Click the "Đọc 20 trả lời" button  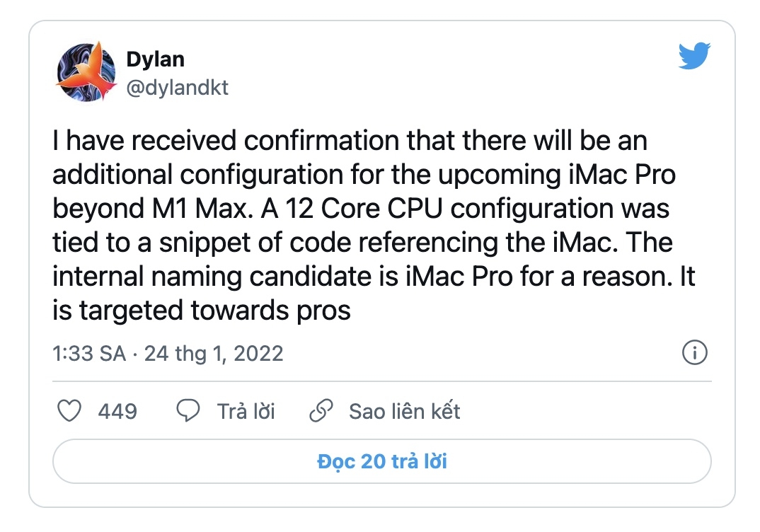[380, 461]
